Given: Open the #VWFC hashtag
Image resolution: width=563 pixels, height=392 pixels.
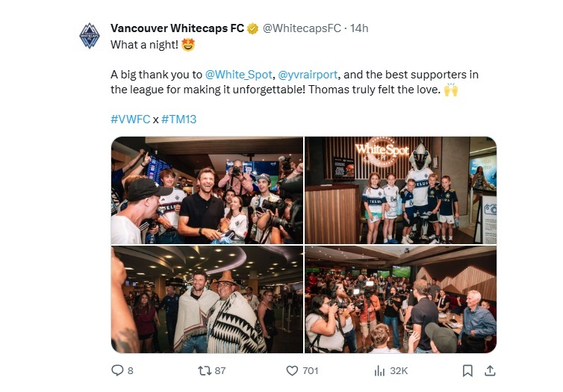Looking at the screenshot, I should pos(131,119).
